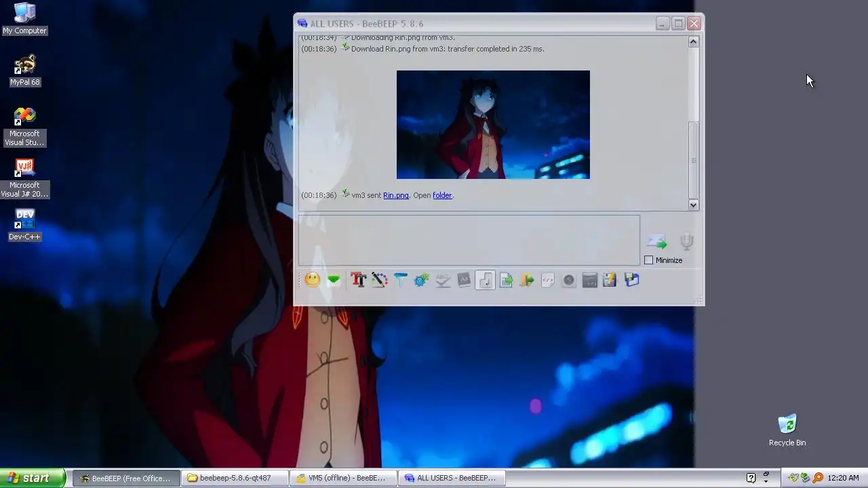Open the emoticons smiley picker
The width and height of the screenshot is (868, 488).
(312, 280)
